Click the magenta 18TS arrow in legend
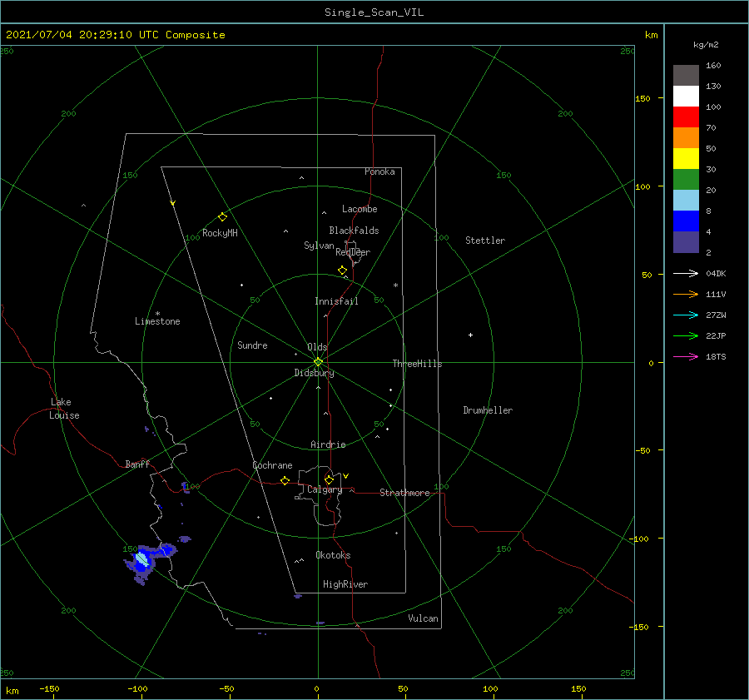The width and height of the screenshot is (749, 700). [x=686, y=356]
